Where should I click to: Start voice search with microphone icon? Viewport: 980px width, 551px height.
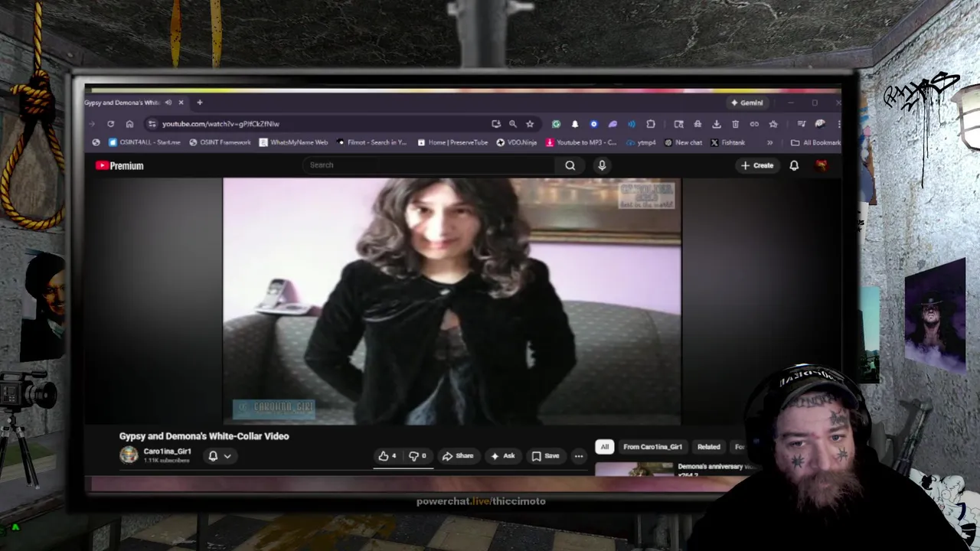[602, 165]
